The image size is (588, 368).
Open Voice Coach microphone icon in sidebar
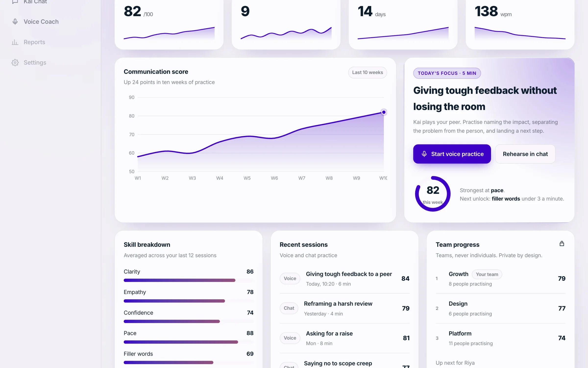pos(15,22)
